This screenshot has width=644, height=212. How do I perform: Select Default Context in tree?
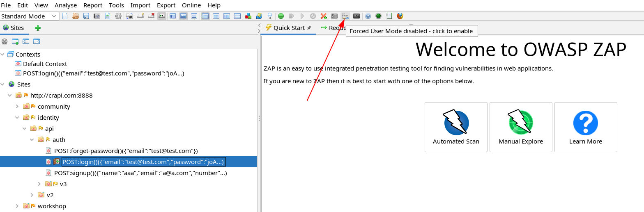(45, 64)
